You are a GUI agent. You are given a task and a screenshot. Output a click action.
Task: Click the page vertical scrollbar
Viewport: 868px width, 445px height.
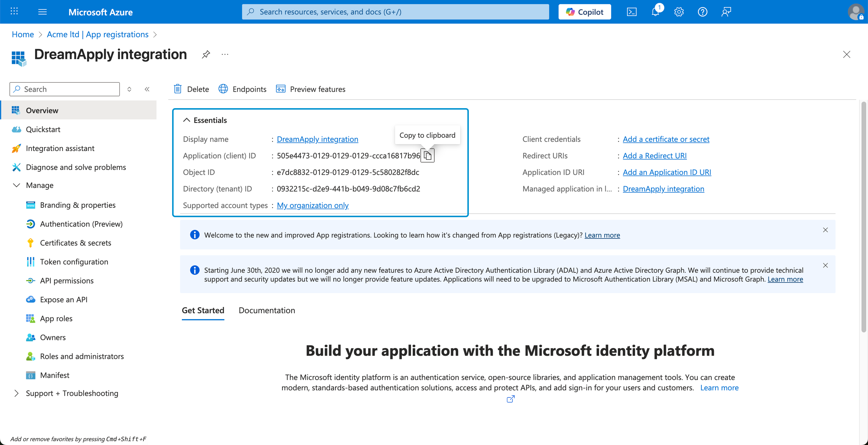pyautogui.click(x=863, y=217)
